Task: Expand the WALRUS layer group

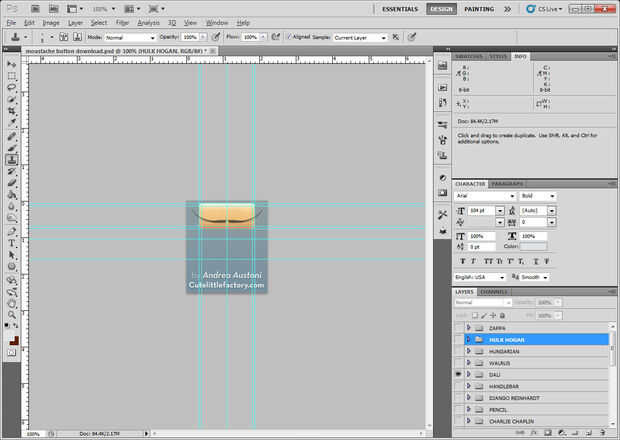Action: coord(468,363)
